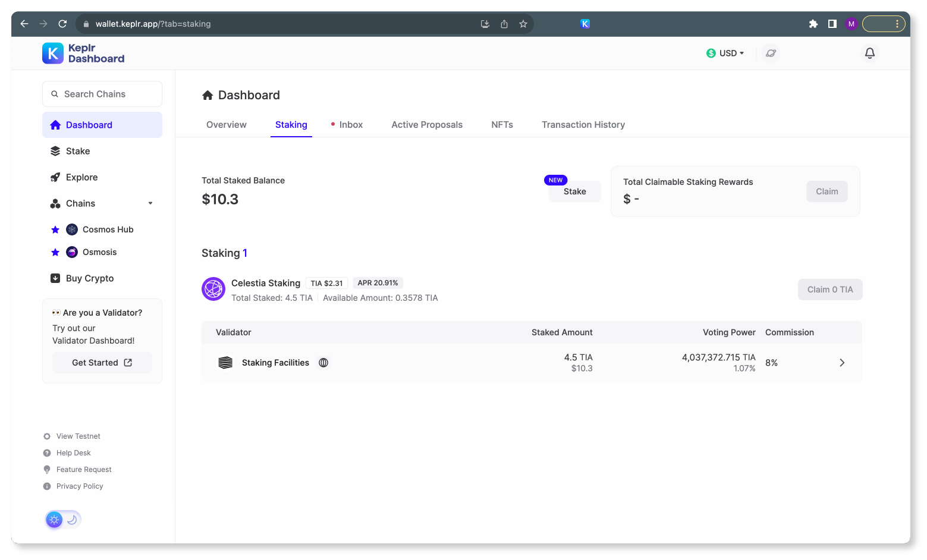Click the Stake button with NEW badge
The width and height of the screenshot is (927, 560).
(575, 191)
